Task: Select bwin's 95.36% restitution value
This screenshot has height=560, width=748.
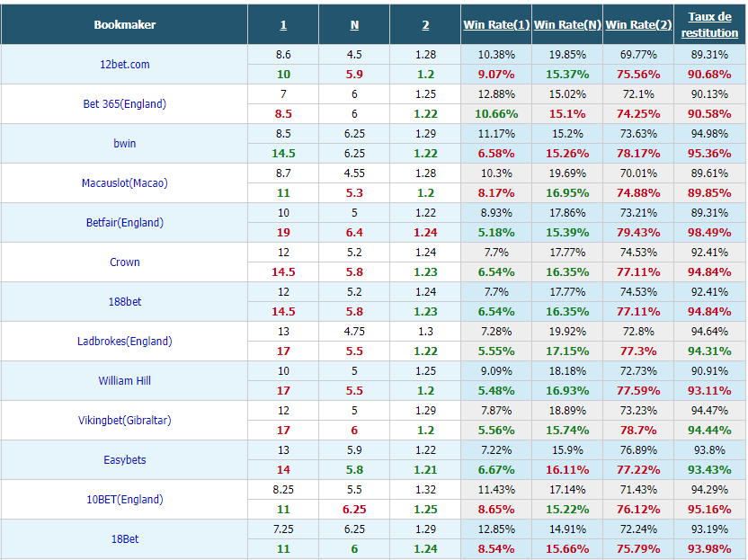Action: coord(709,154)
